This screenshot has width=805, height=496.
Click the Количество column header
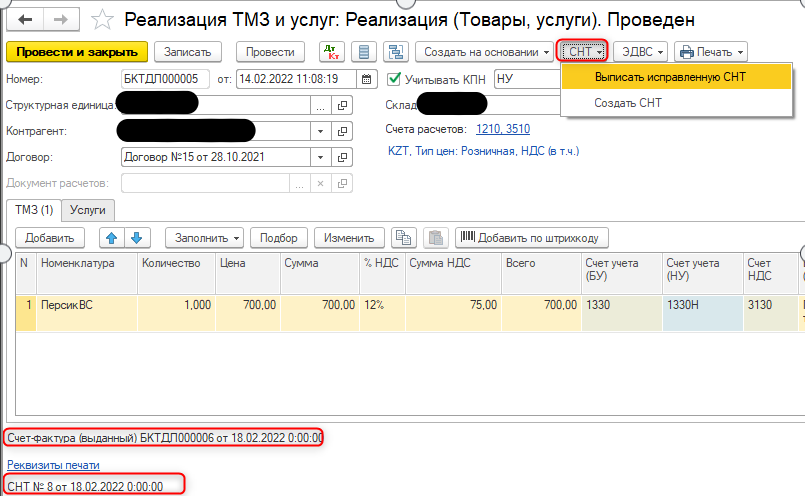pyautogui.click(x=176, y=274)
